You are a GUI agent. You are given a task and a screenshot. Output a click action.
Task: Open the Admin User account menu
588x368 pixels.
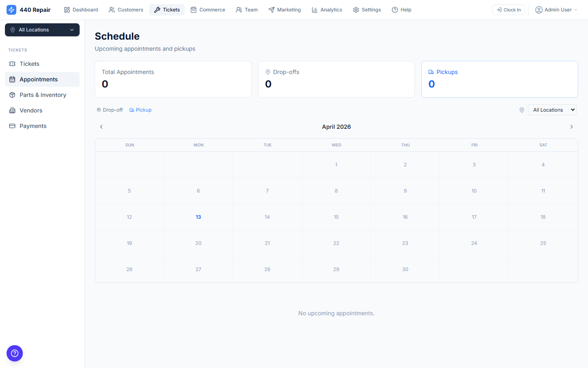[556, 9]
